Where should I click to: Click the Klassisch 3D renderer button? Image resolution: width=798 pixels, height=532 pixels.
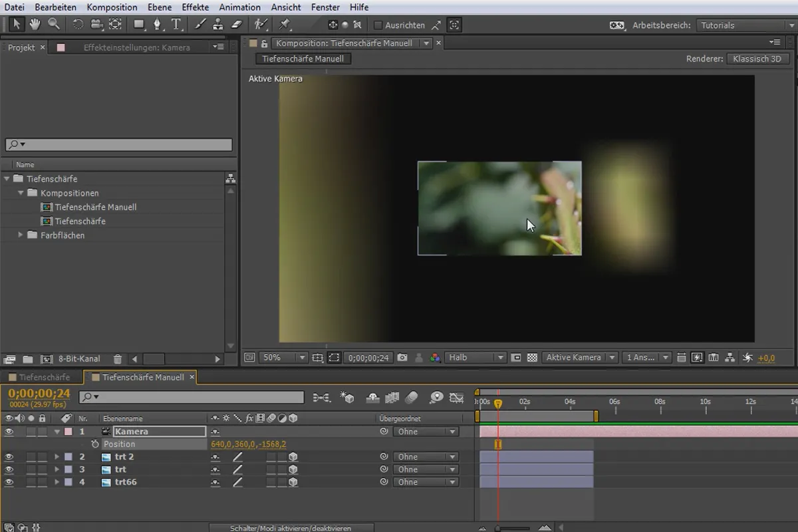pyautogui.click(x=757, y=59)
